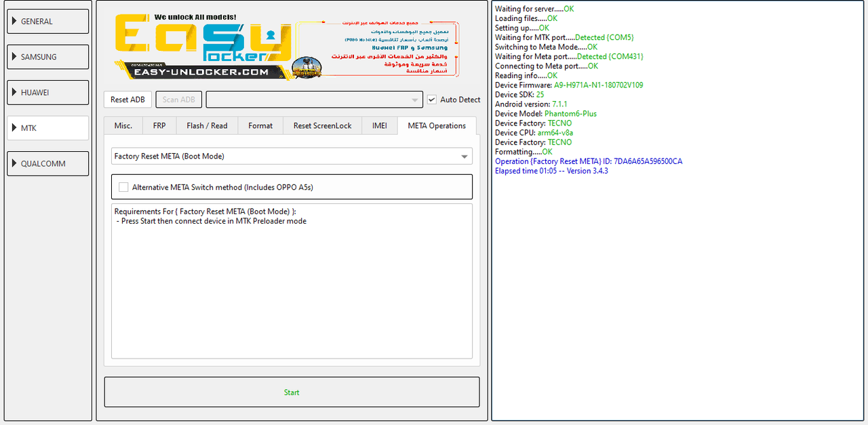Go to the IMEI tab

coord(380,125)
